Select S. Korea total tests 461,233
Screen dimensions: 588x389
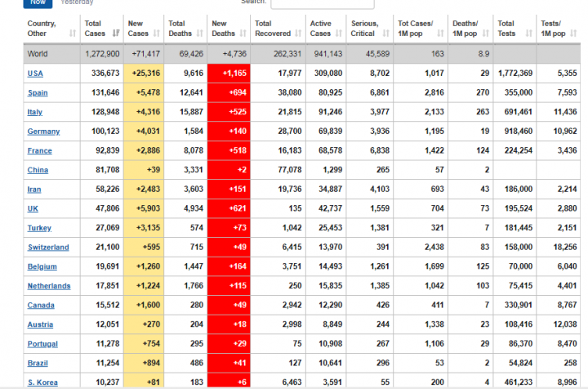tap(514, 382)
